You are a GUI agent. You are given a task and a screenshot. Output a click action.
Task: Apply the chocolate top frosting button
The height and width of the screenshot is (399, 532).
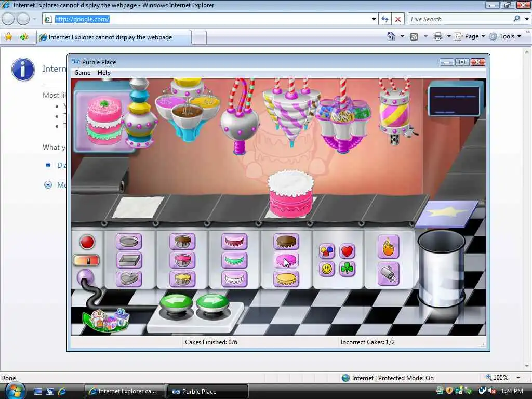(286, 242)
